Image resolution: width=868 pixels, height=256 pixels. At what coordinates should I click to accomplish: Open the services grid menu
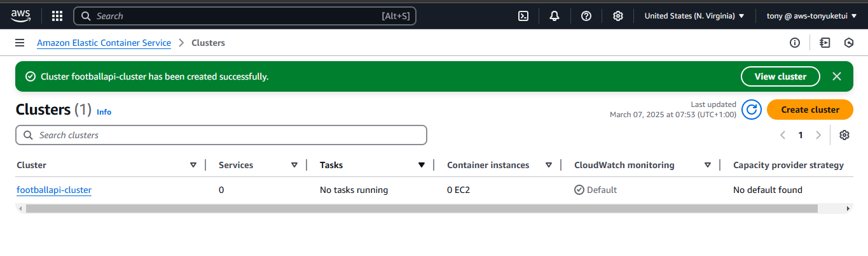pyautogui.click(x=57, y=16)
